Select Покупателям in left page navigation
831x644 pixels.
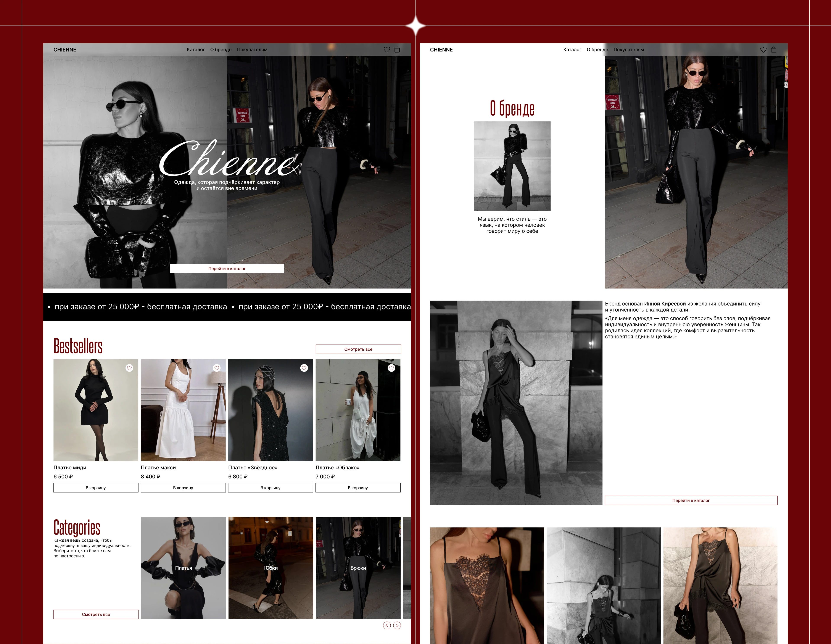click(x=252, y=50)
